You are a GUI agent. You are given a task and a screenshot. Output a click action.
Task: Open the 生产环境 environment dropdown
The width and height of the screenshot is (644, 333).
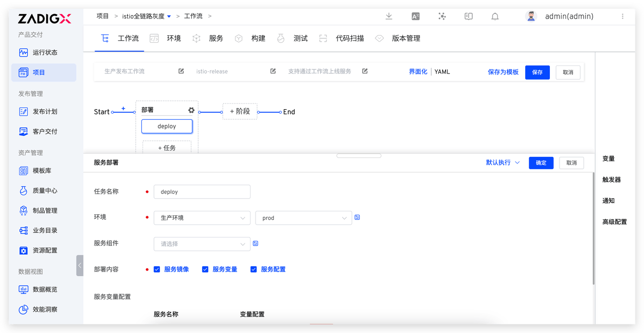pos(202,218)
